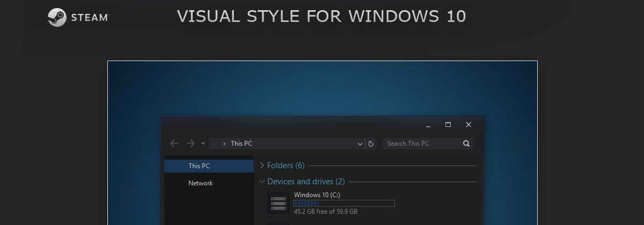Maximize the explorer window
The image size is (644, 225).
point(448,125)
